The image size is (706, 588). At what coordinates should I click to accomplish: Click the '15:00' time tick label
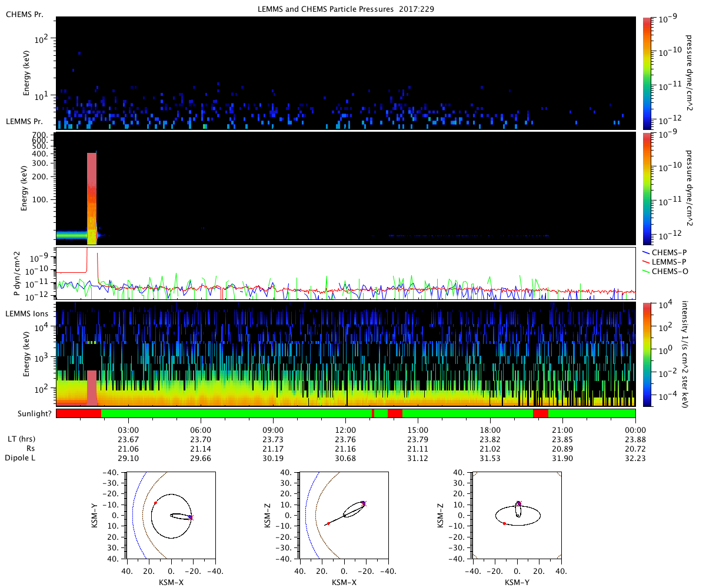[x=418, y=430]
